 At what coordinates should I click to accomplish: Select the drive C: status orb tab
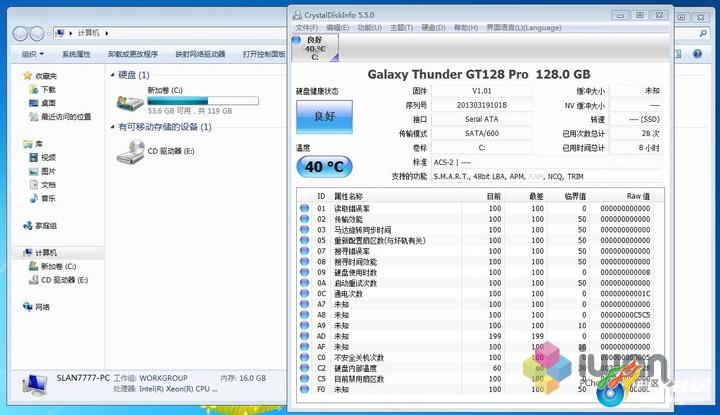click(315, 48)
